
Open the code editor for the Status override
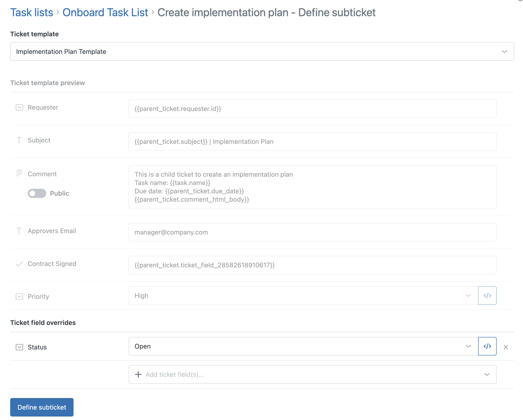[487, 346]
